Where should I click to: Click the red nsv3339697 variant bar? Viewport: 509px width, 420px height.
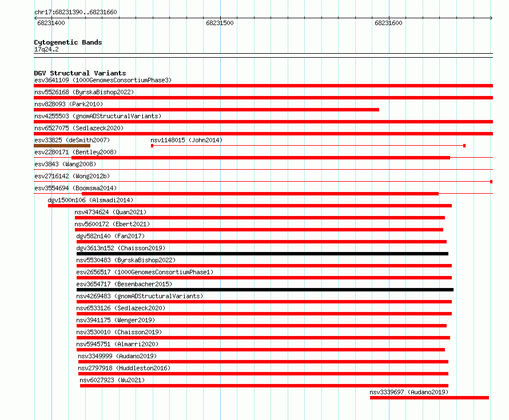click(x=430, y=398)
